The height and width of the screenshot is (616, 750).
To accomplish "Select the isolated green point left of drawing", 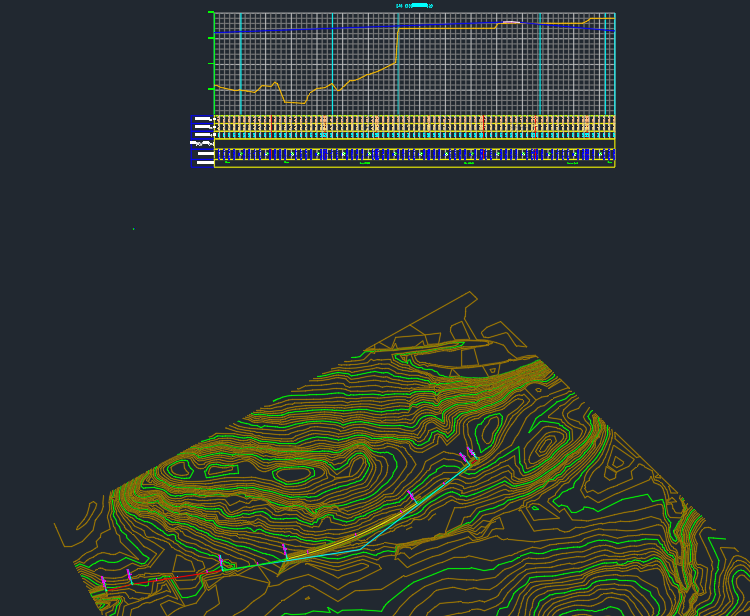I will point(133,229).
